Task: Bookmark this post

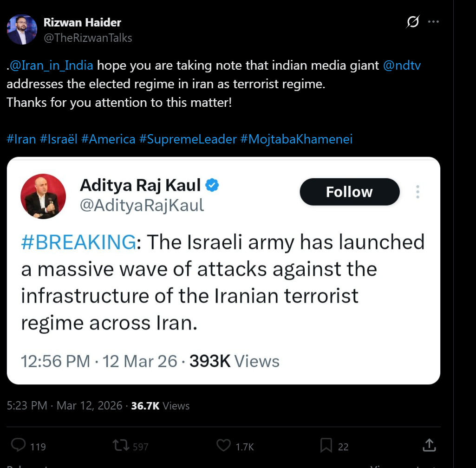Action: (326, 446)
